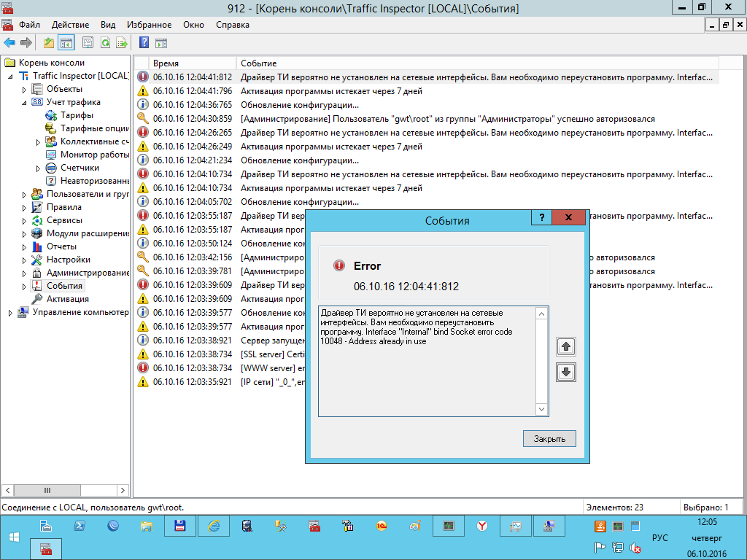The image size is (747, 560).
Task: Click the Export list toolbar icon
Action: coord(122,43)
